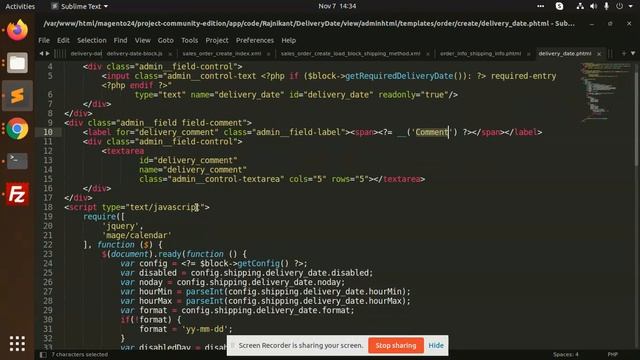This screenshot has height=360, width=640.
Task: Switch to sales_order_create_index.xml tab
Action: coord(222,53)
